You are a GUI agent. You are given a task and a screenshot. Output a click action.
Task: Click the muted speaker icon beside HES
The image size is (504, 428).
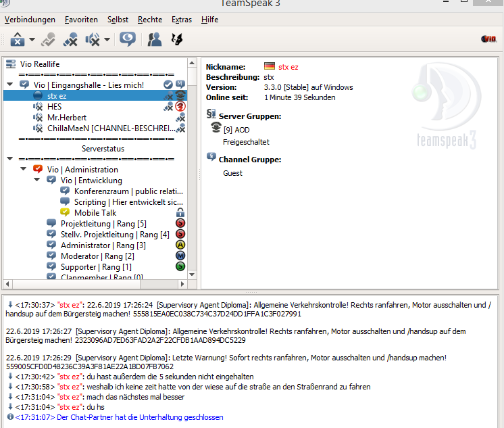38,107
